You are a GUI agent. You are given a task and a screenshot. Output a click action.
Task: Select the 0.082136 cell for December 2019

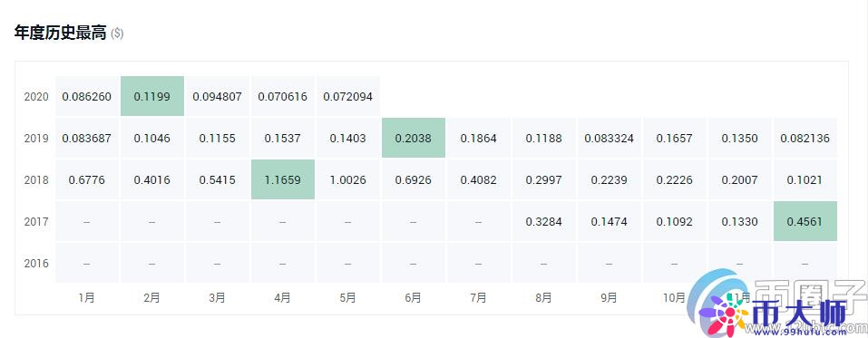(805, 139)
